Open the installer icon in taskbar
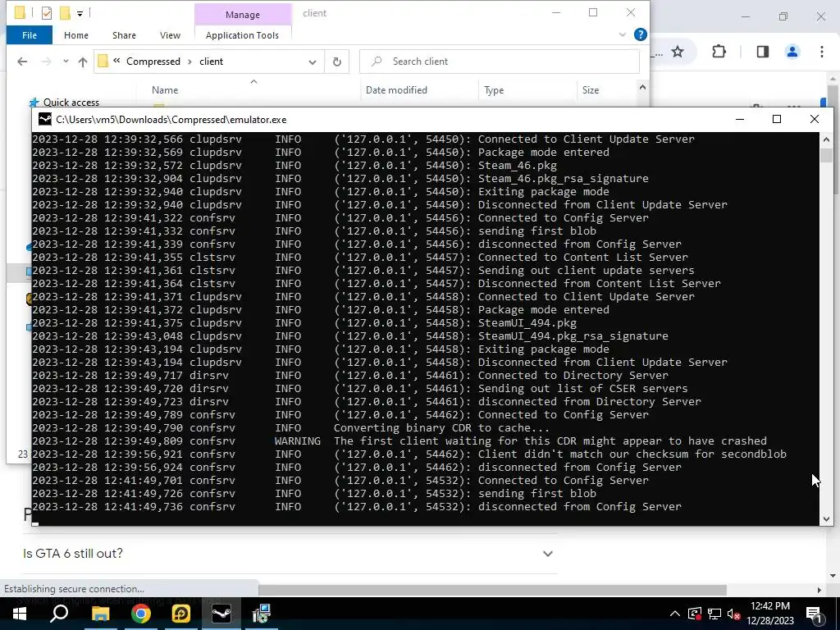 262,614
